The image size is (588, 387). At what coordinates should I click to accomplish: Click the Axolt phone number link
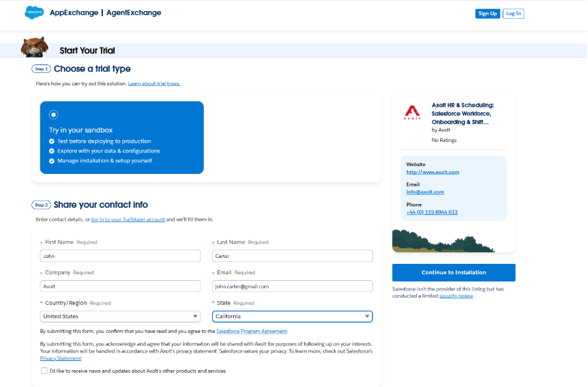[432, 212]
